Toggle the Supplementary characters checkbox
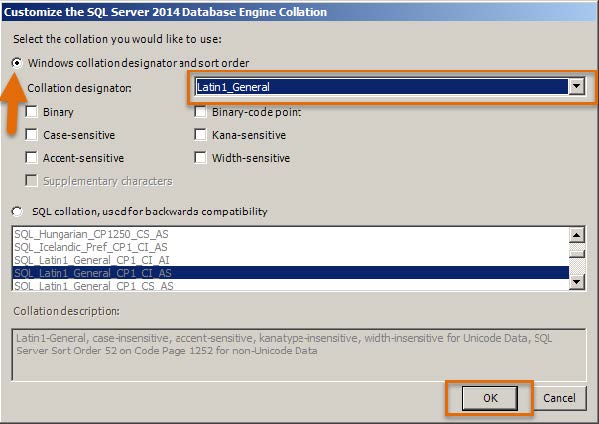 (31, 181)
